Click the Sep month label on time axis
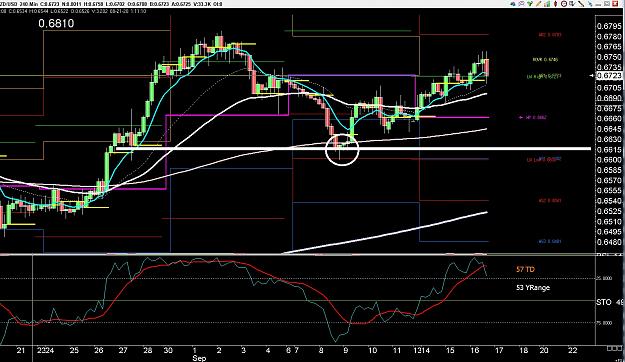This screenshot has height=362, width=625. click(x=199, y=358)
